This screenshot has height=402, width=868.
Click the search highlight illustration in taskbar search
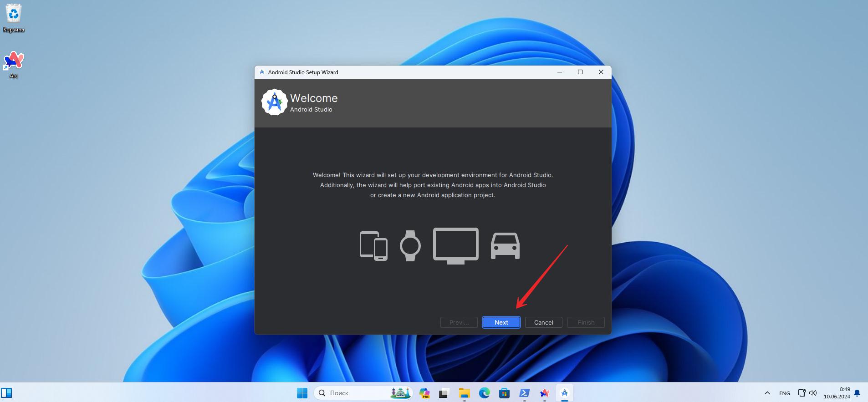click(x=400, y=392)
